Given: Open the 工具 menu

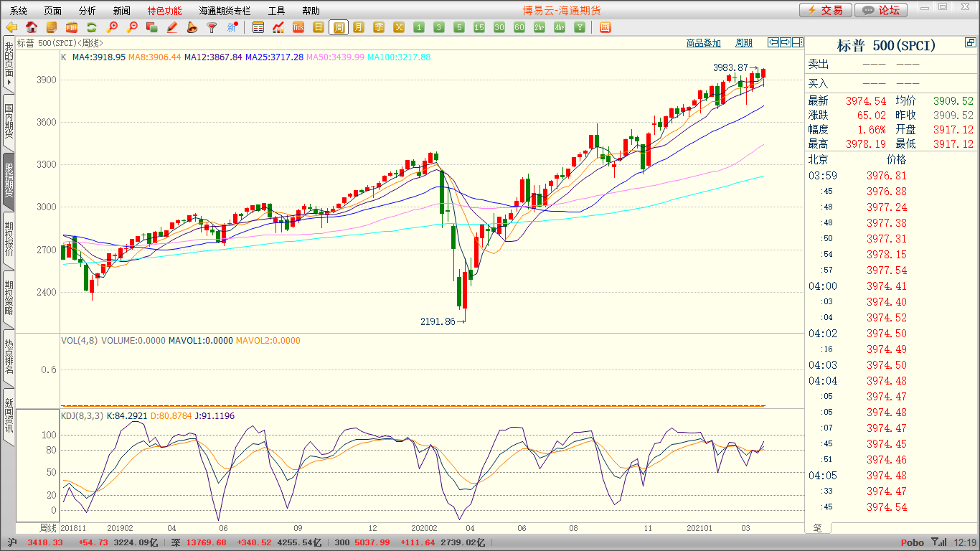Looking at the screenshot, I should click(276, 11).
